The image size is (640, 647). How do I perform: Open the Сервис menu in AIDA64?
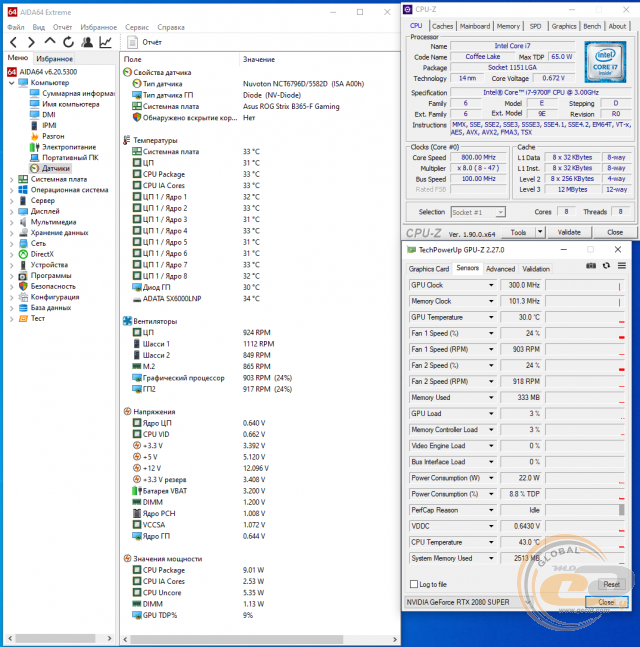click(x=137, y=27)
